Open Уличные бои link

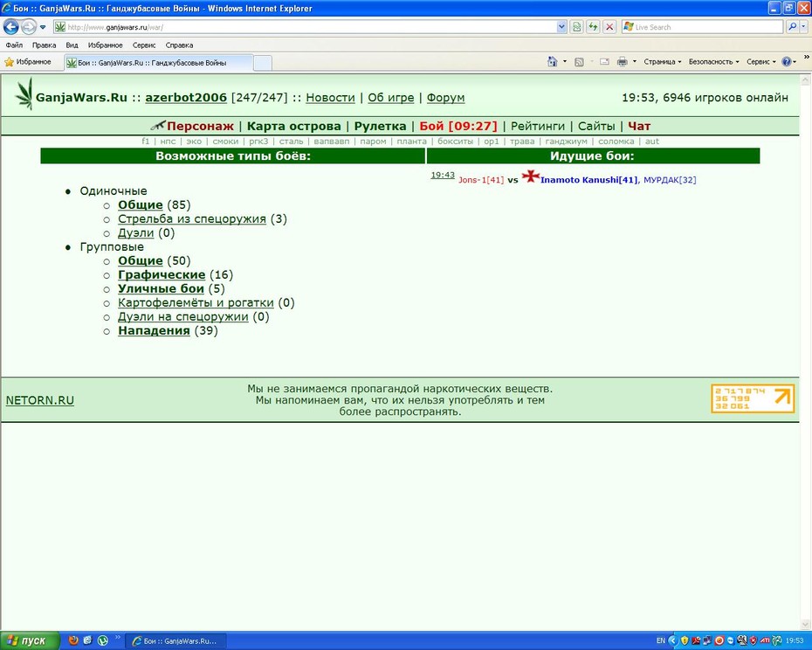[161, 288]
